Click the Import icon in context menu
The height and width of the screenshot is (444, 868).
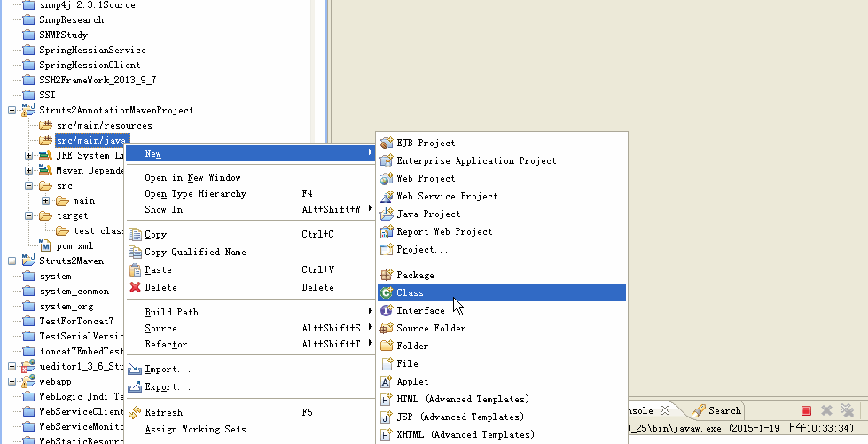(135, 369)
